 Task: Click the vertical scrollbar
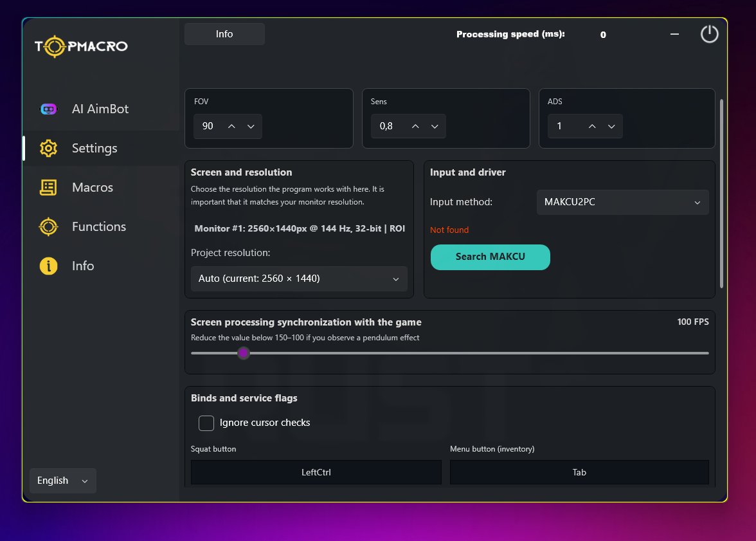721,194
